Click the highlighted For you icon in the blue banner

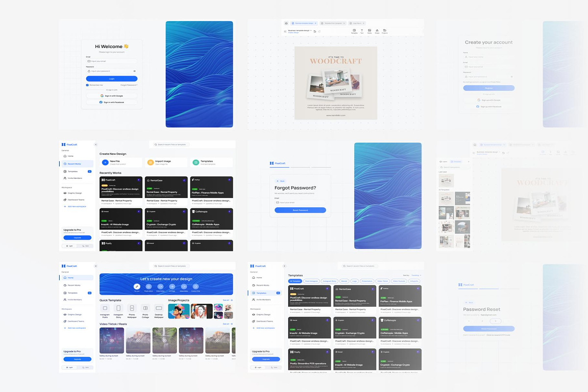click(137, 286)
